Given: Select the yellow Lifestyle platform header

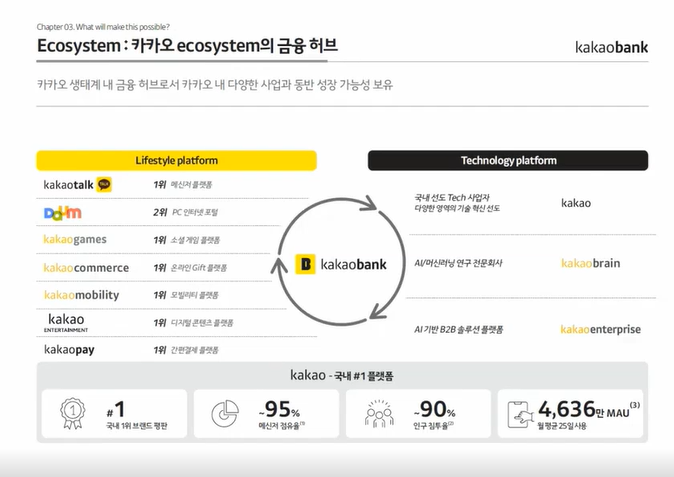Looking at the screenshot, I should click(176, 160).
